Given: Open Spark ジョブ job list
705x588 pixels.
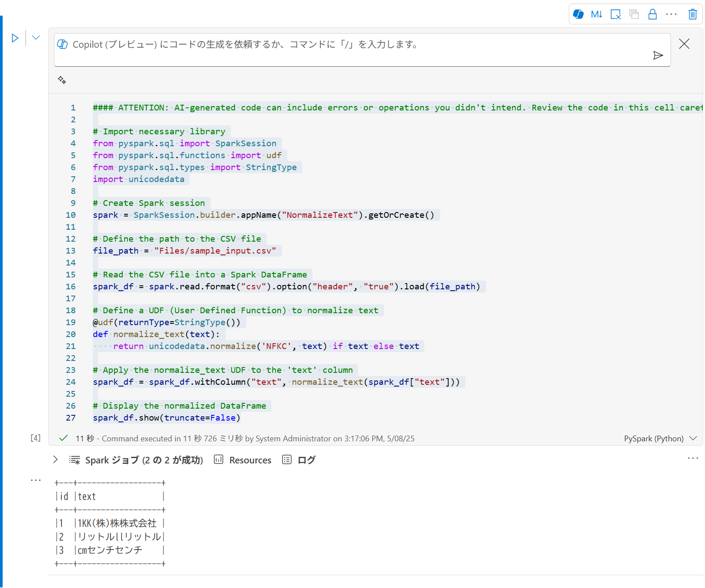Looking at the screenshot, I should click(136, 460).
